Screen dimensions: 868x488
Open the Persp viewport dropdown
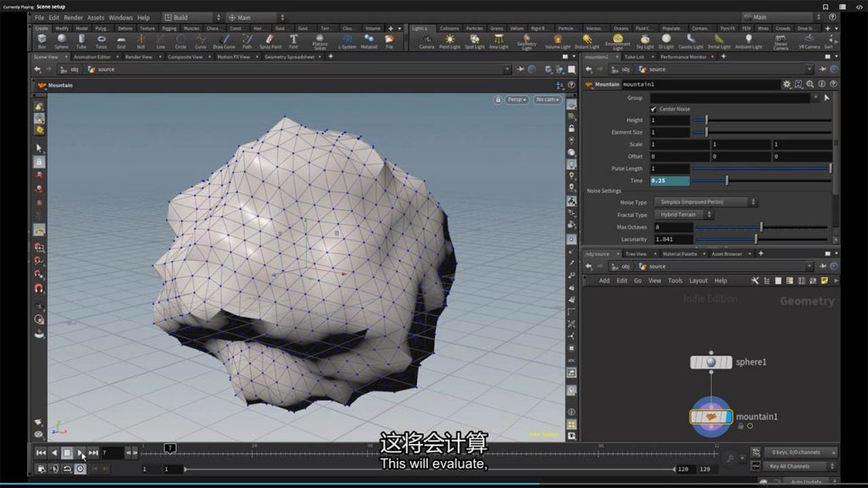pos(516,100)
